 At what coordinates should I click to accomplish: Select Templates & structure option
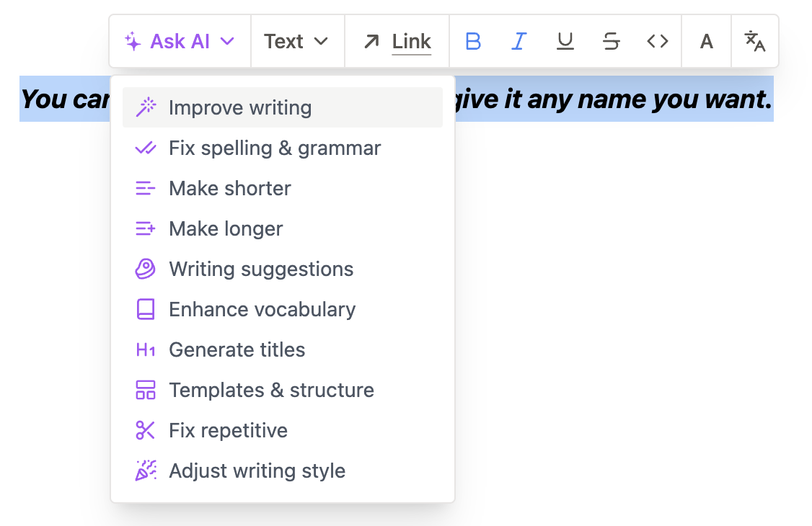(271, 391)
